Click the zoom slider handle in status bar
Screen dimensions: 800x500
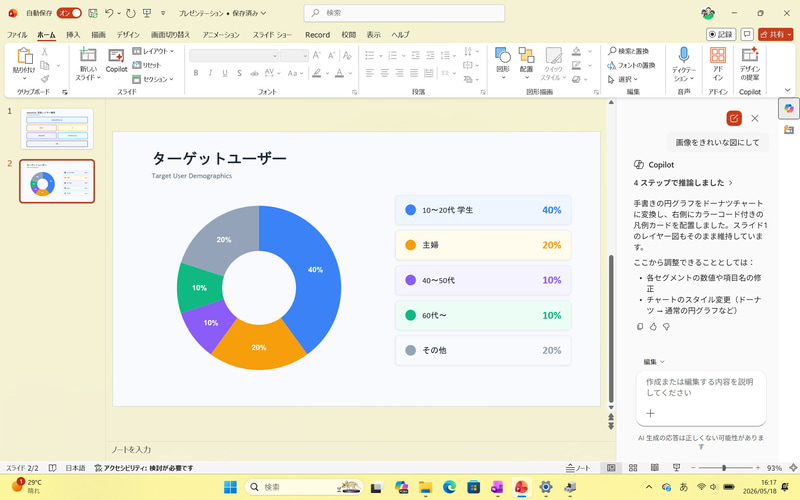click(724, 467)
